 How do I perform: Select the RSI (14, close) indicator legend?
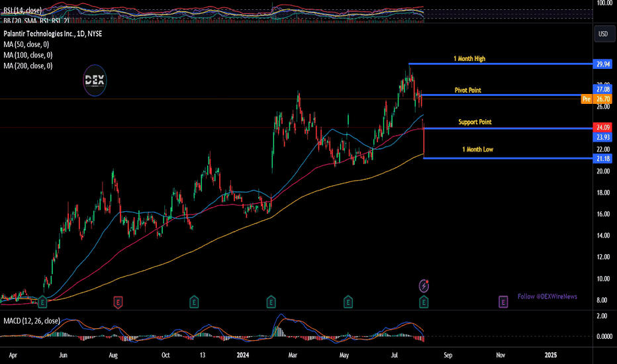23,11
